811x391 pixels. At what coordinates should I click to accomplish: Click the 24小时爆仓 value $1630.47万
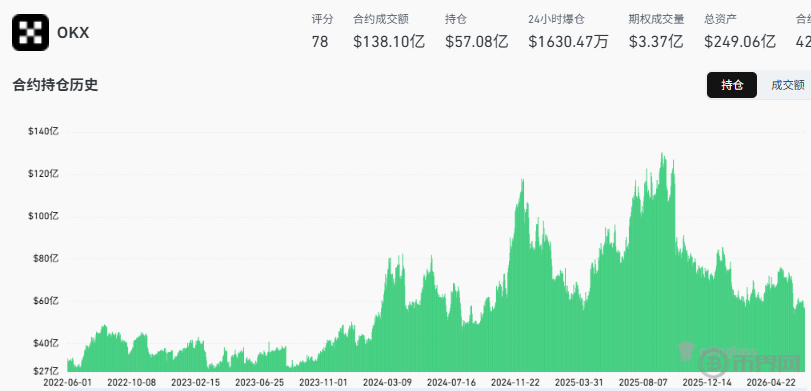(x=568, y=41)
